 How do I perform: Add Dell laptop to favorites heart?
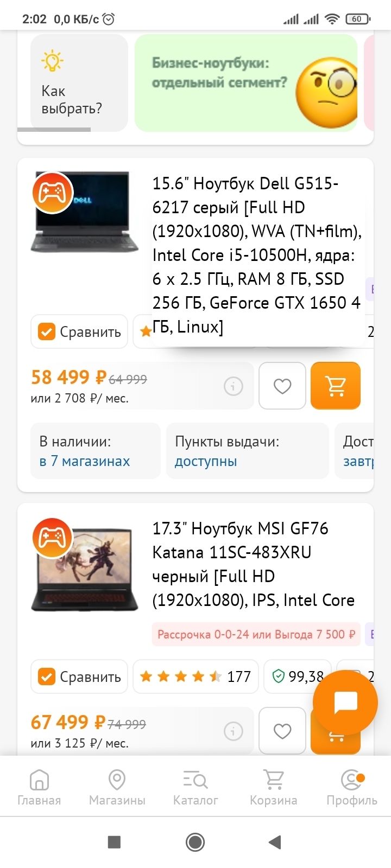282,386
